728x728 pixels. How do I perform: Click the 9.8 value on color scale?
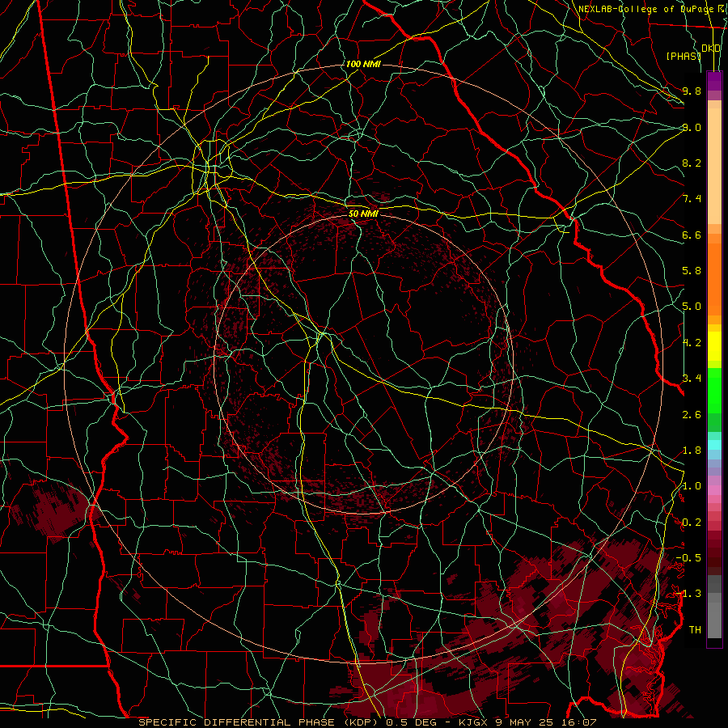point(692,91)
